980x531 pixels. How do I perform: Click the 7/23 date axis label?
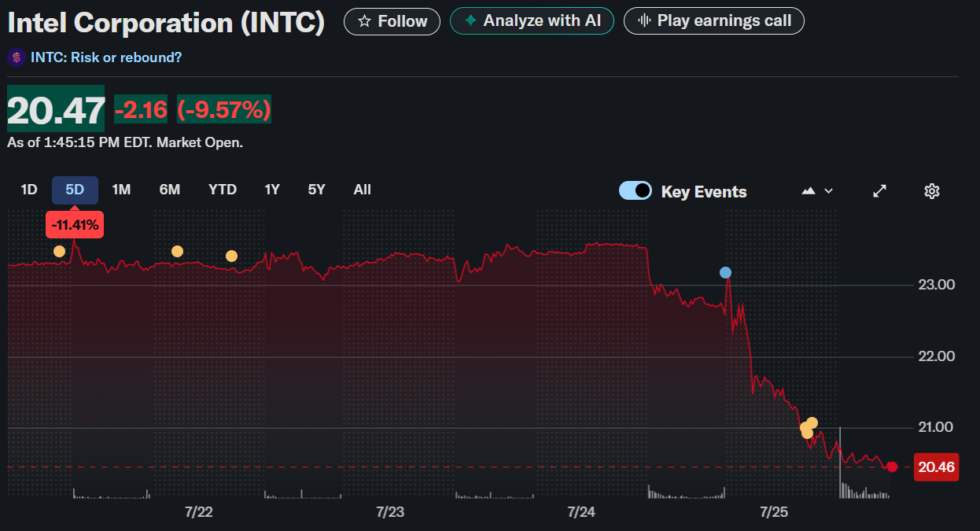click(390, 513)
